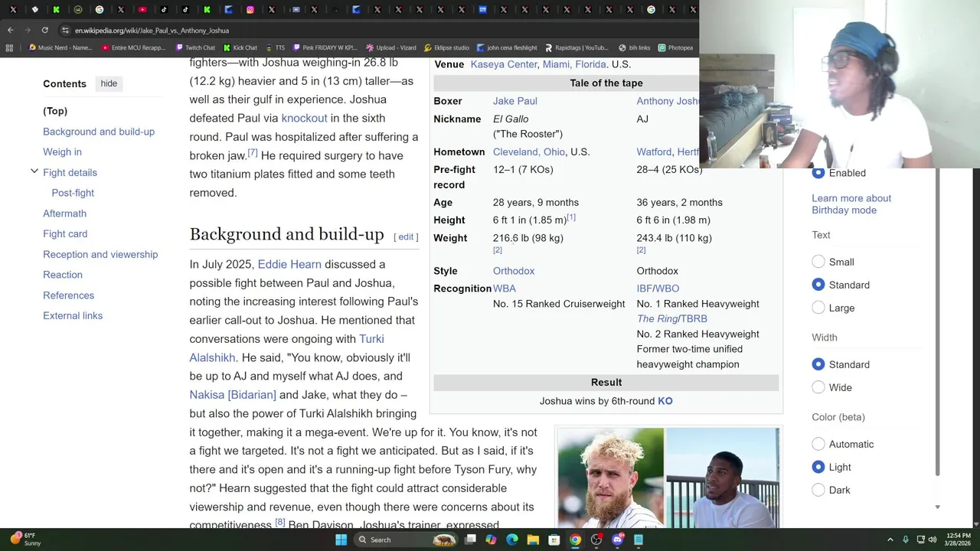The image size is (980, 551).
Task: Launch Copilot from the taskbar
Action: [x=491, y=540]
